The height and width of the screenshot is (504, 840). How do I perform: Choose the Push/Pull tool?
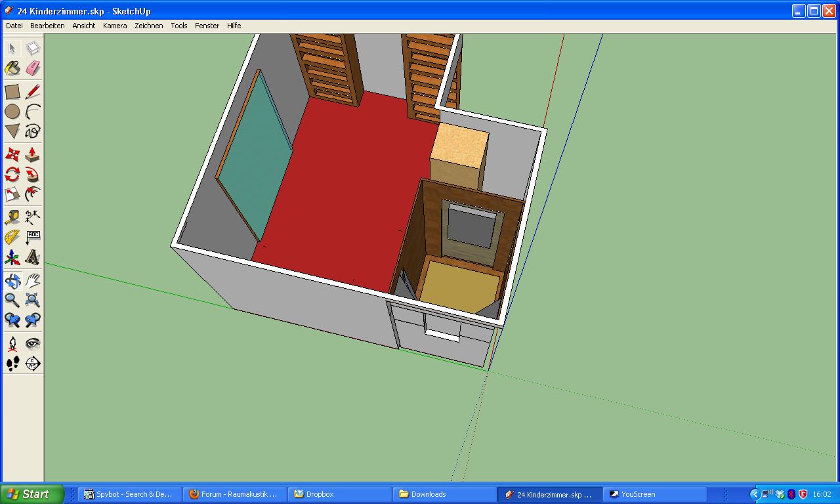[x=33, y=155]
